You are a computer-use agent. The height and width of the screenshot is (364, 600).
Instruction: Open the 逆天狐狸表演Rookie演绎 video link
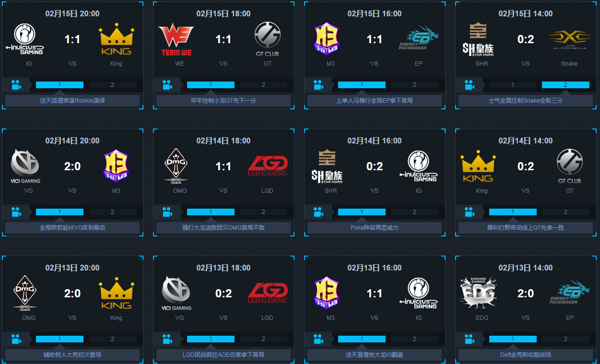[x=72, y=101]
